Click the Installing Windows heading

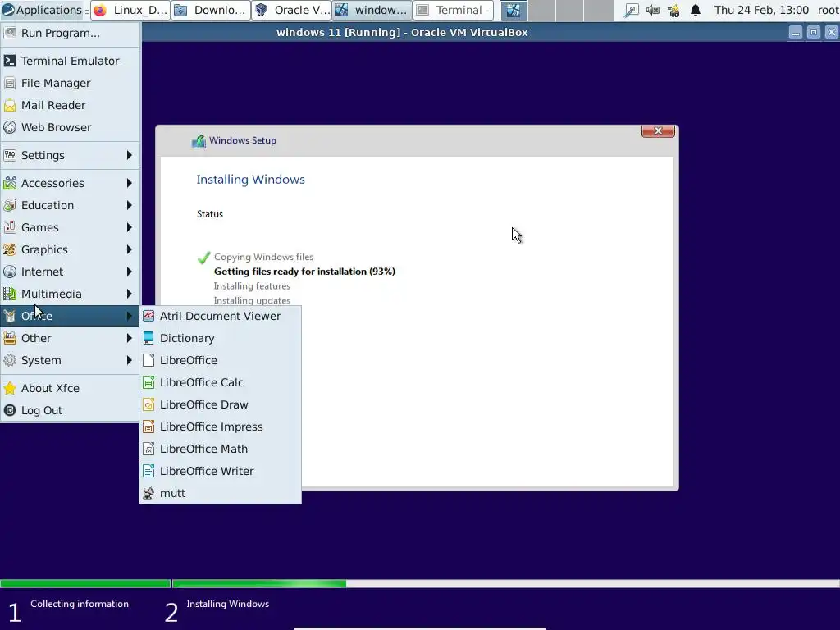250,180
